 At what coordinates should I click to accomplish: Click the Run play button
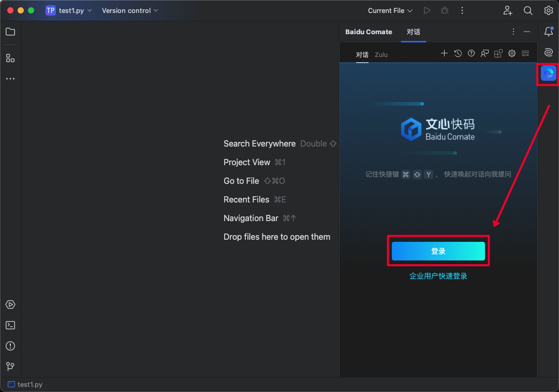click(x=426, y=11)
